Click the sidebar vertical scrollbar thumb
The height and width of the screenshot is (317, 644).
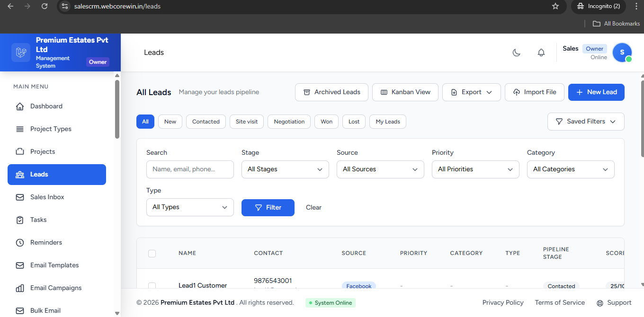point(117,109)
